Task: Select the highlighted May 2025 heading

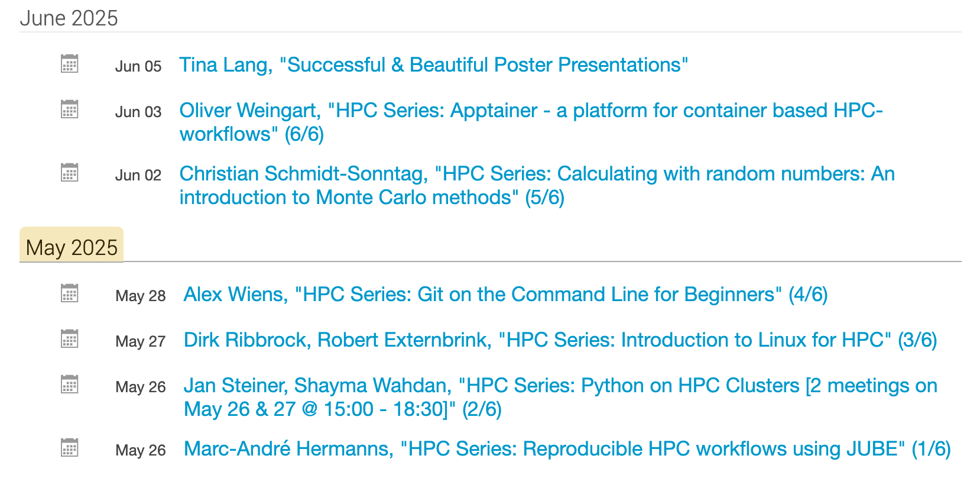Action: (x=72, y=247)
